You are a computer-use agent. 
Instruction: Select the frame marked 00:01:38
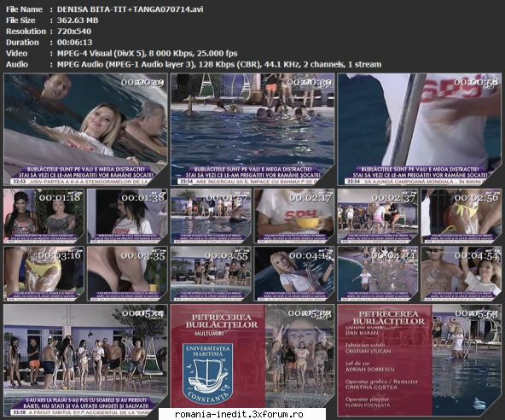pos(127,216)
